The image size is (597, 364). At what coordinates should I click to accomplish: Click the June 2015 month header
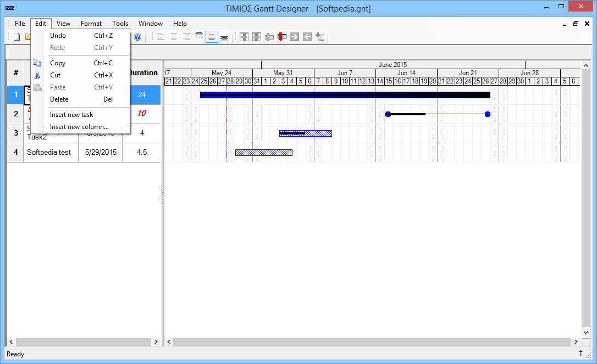coord(393,65)
